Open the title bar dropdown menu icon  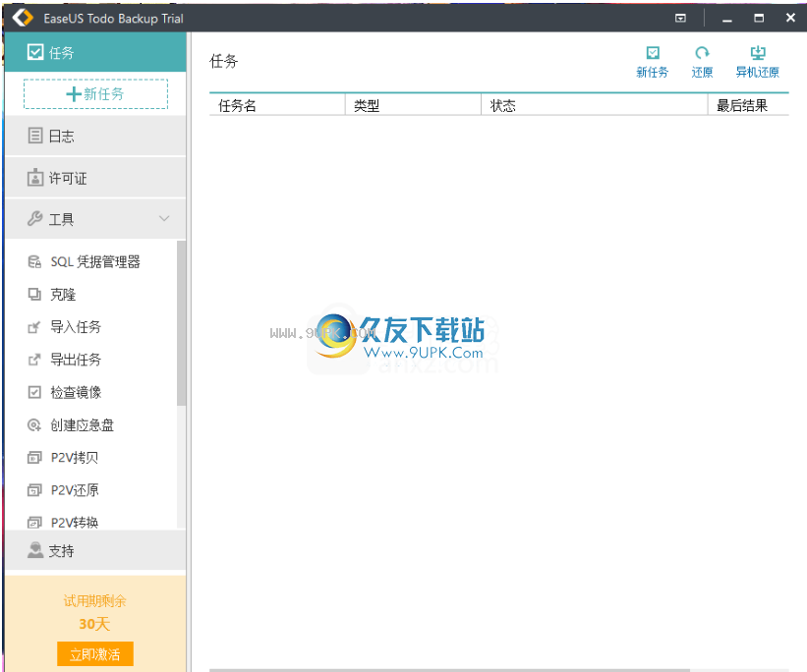click(x=680, y=18)
